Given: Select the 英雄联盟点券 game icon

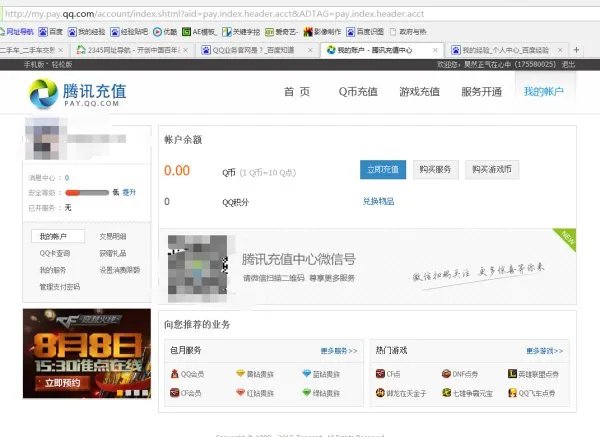Looking at the screenshot, I should point(512,373).
